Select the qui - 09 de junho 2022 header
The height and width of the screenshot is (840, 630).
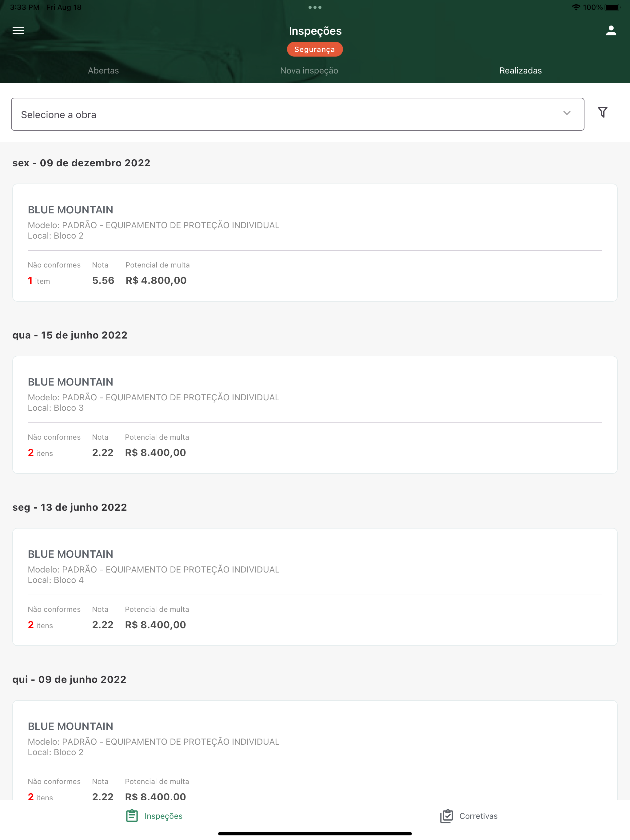coord(69,680)
